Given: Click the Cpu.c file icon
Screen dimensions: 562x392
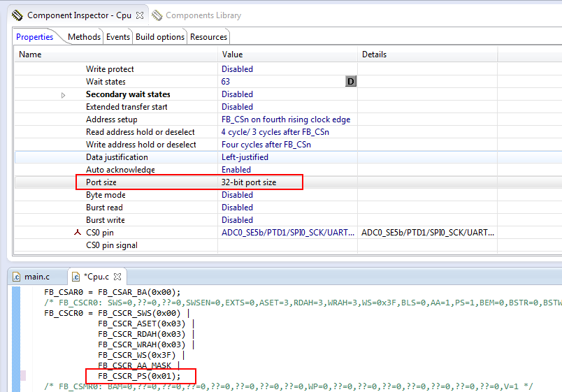Looking at the screenshot, I should pyautogui.click(x=75, y=277).
